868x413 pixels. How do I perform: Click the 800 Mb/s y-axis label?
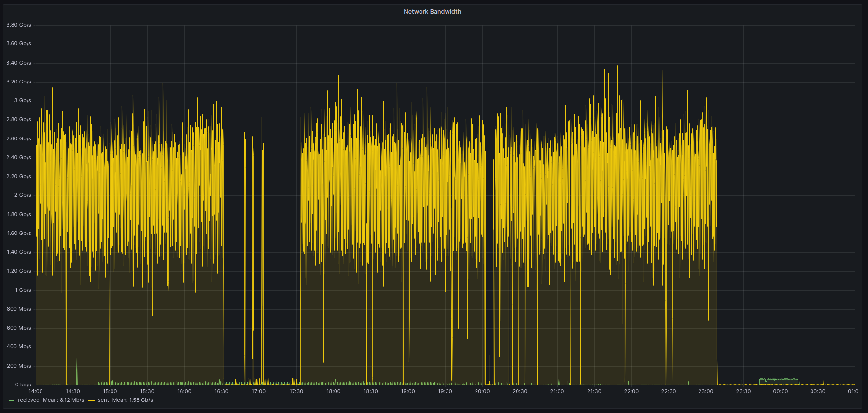point(19,309)
